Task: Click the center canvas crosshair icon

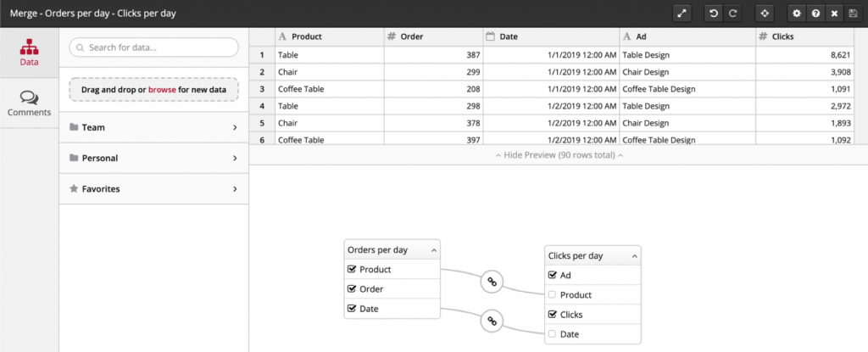Action: pos(765,14)
